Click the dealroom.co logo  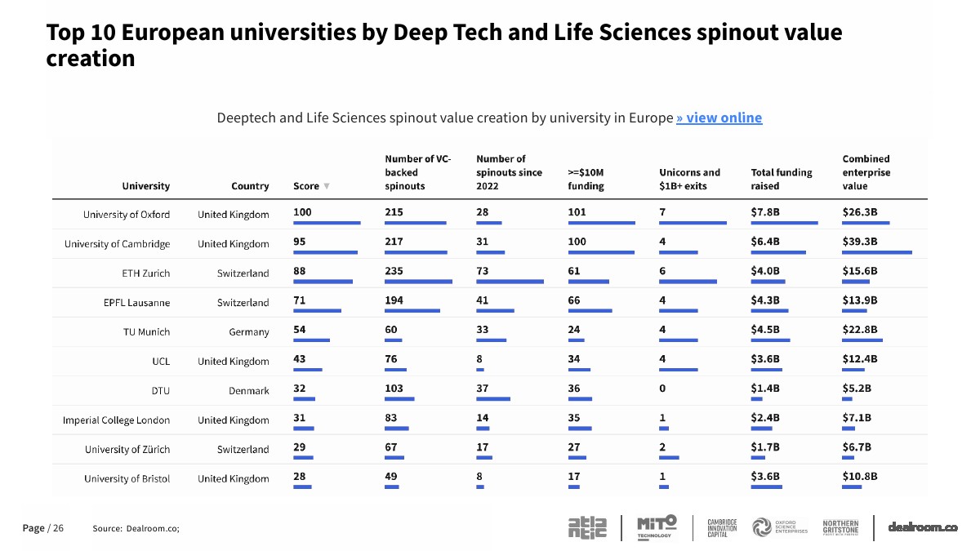coord(923,527)
